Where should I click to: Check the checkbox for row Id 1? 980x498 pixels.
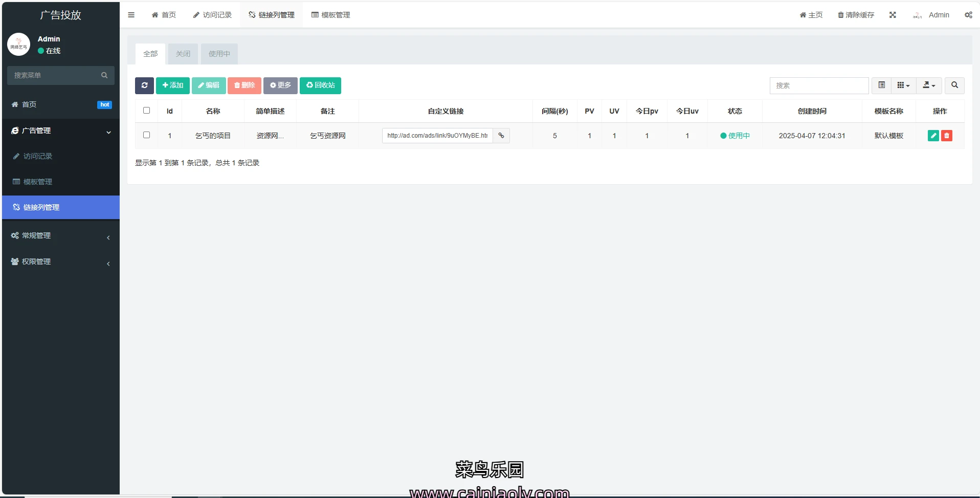[x=147, y=135]
